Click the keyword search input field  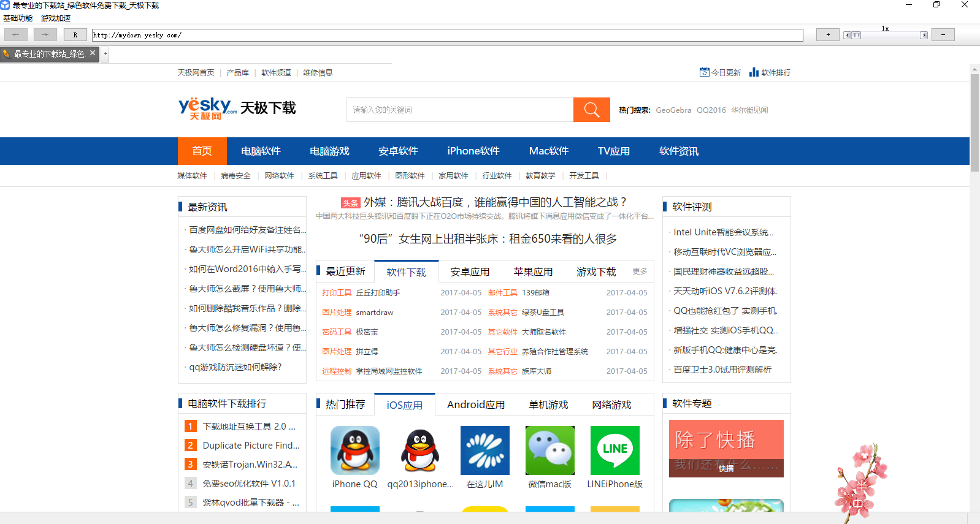[x=460, y=110]
